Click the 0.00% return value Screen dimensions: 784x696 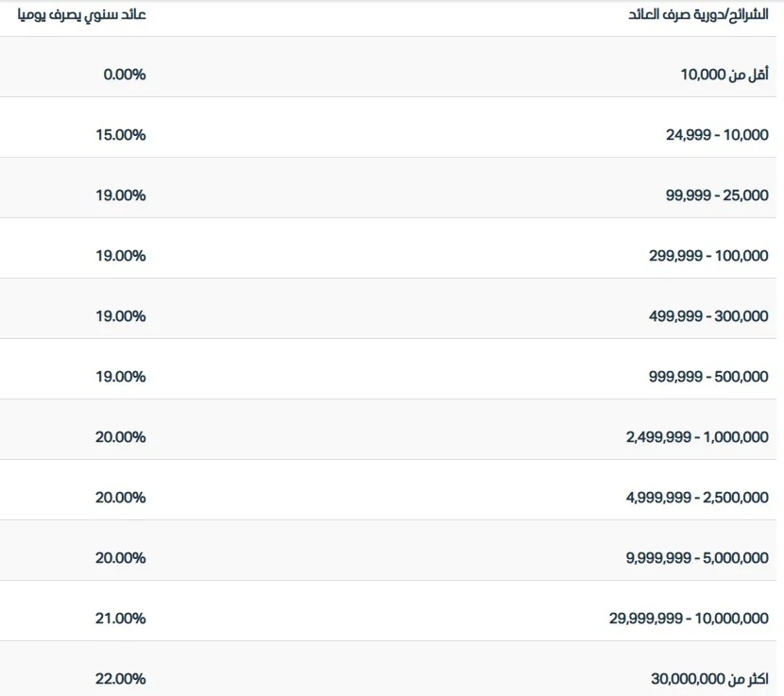(x=125, y=75)
